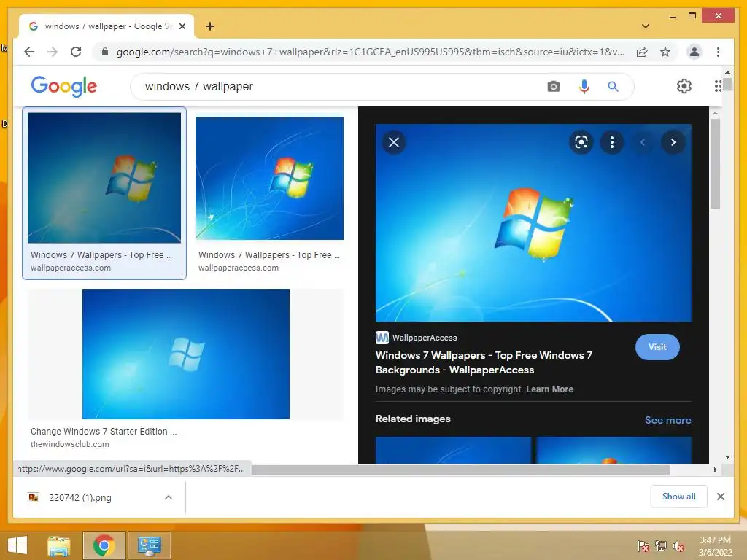Open the Control Panel taskbar icon

149,545
